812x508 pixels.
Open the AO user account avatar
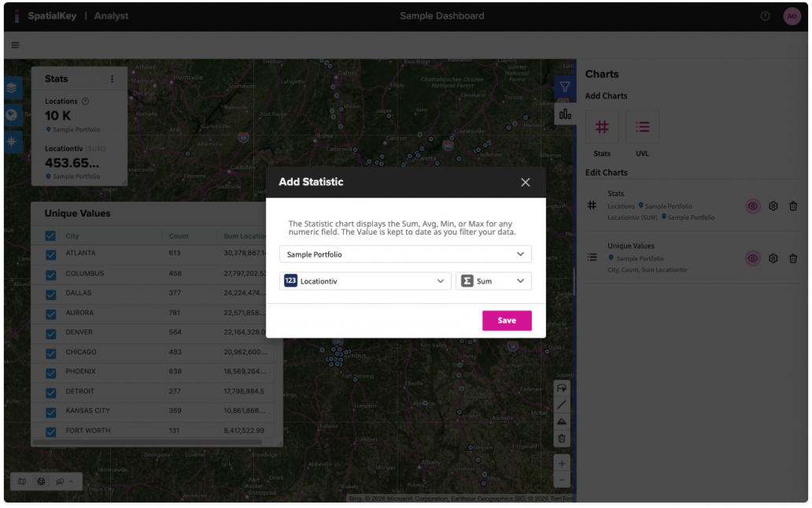pos(792,15)
